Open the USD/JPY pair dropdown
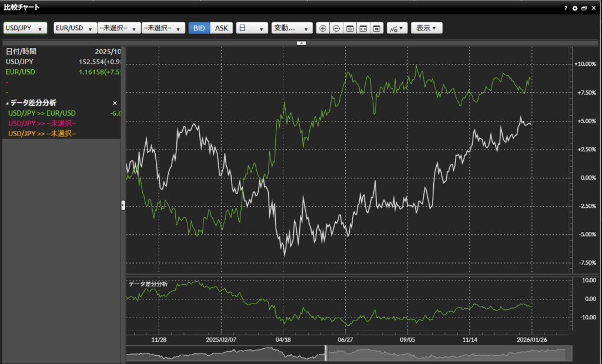This screenshot has width=602, height=364. 25,28
